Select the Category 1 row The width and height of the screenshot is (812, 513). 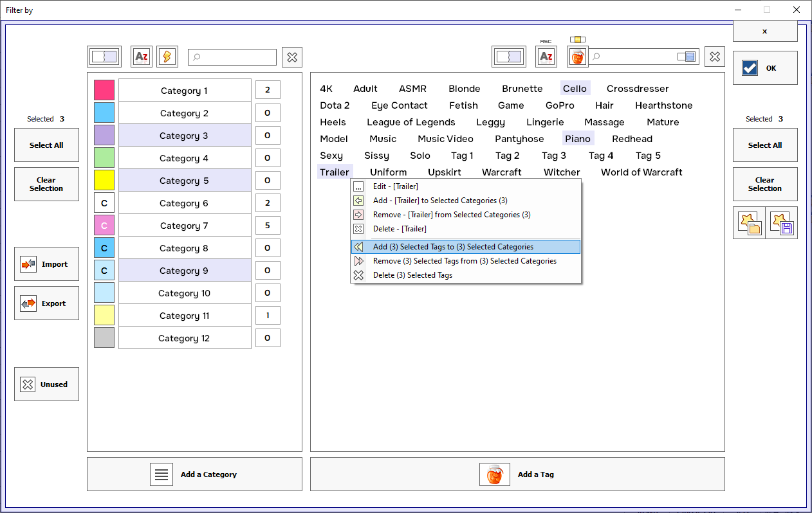coord(185,91)
